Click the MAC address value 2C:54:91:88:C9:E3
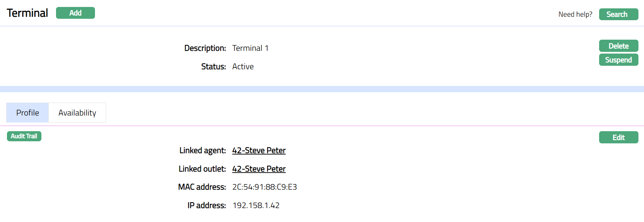 pos(264,187)
